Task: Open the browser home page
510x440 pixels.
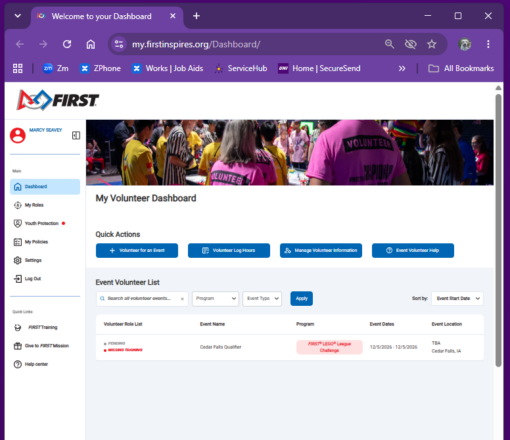Action: (91, 44)
